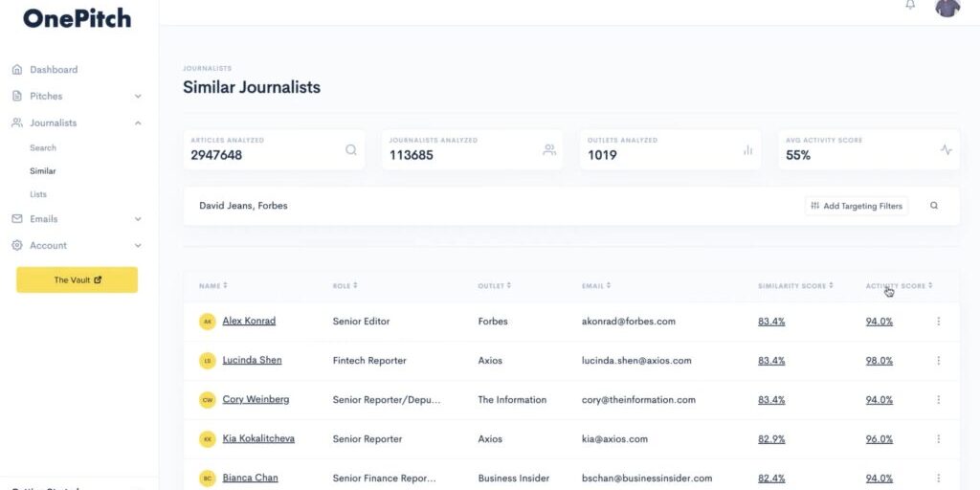The height and width of the screenshot is (490, 980).
Task: Click bar chart icon in Outlets Analyzed card
Action: pyautogui.click(x=748, y=150)
